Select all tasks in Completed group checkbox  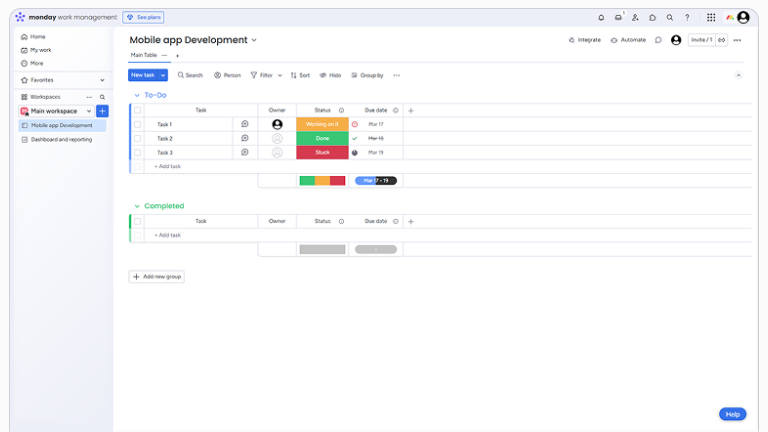click(x=138, y=222)
